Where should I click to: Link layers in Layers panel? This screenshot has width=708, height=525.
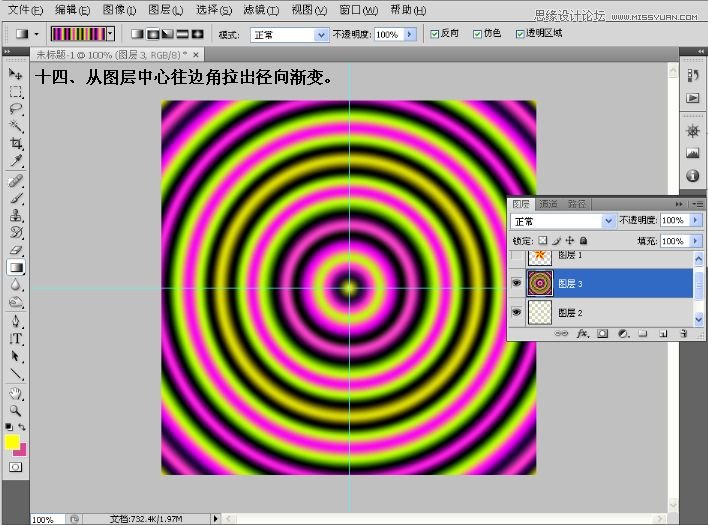561,334
